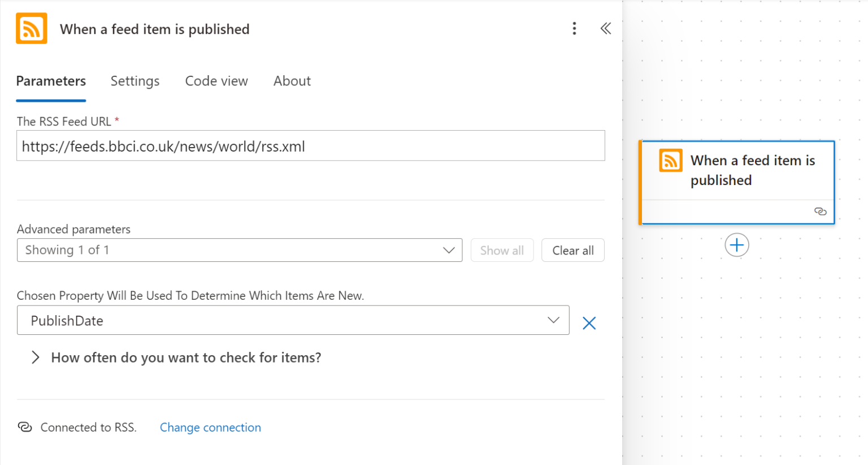Open the Advanced parameters dropdown
The height and width of the screenshot is (465, 868).
point(240,250)
